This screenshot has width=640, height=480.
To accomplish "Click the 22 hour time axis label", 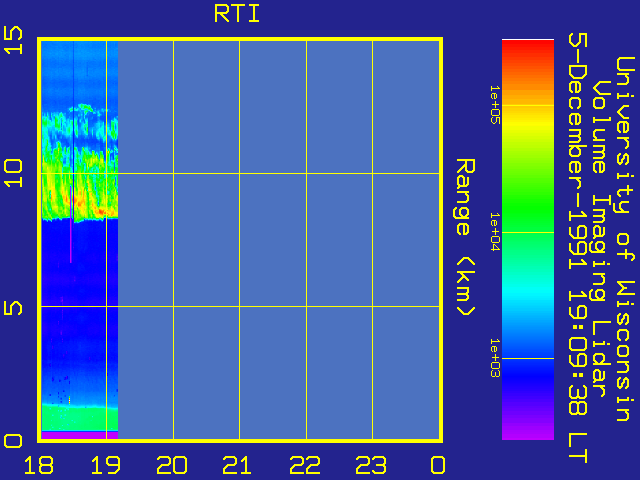I will coord(305,465).
